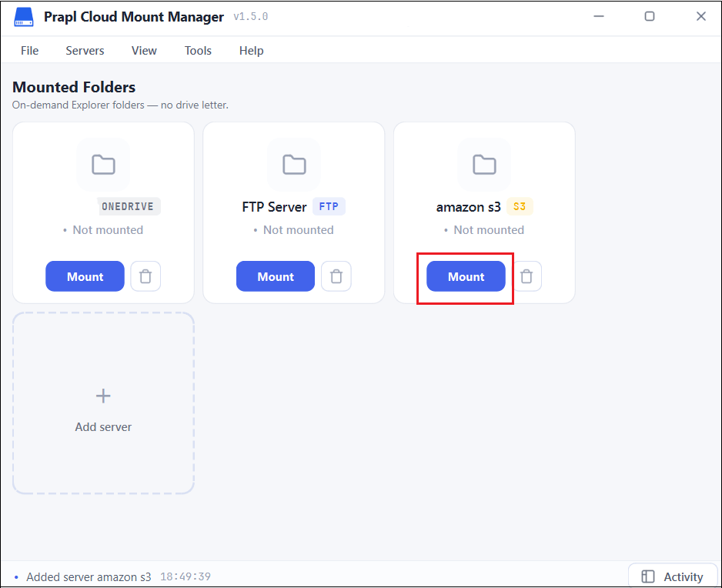Open the Activity panel
The width and height of the screenshot is (722, 588).
pyautogui.click(x=673, y=576)
